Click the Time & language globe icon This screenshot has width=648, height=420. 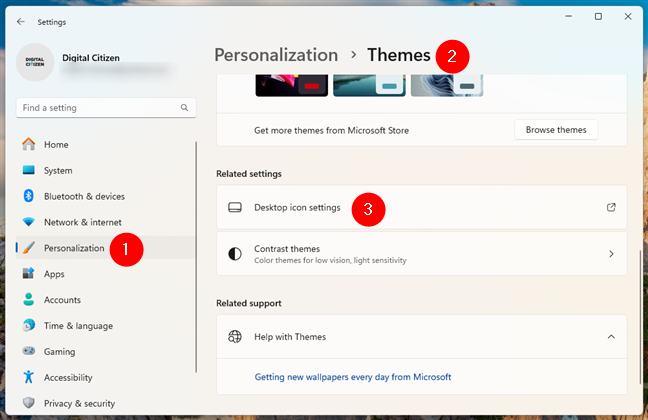[x=29, y=325]
